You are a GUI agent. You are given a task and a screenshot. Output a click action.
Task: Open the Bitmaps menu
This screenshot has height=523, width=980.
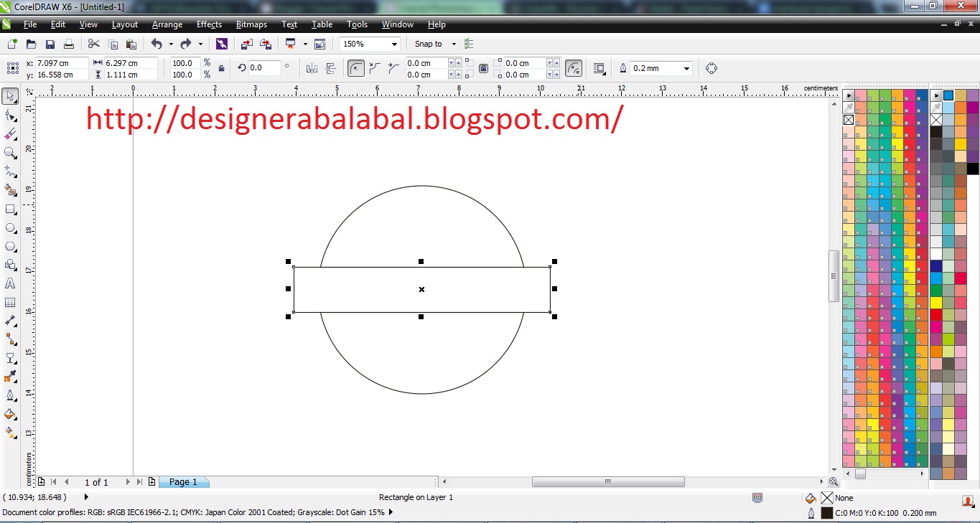[x=251, y=24]
